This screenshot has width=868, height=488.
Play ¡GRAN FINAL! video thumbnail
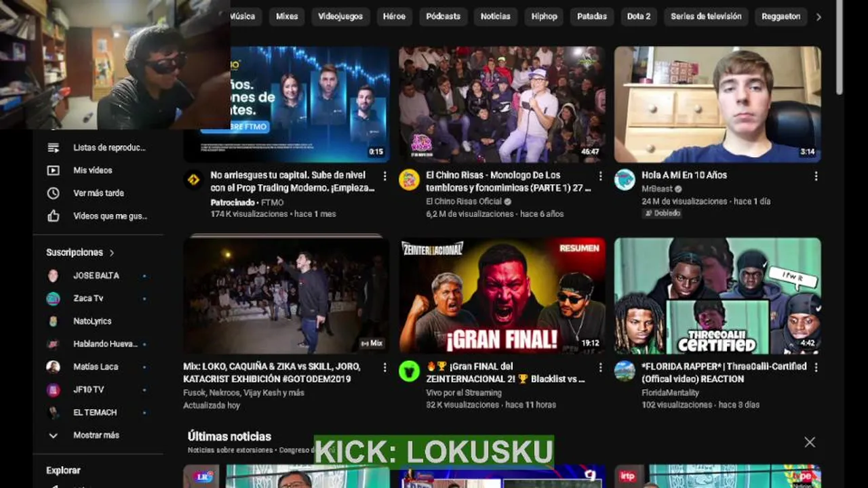tap(502, 296)
